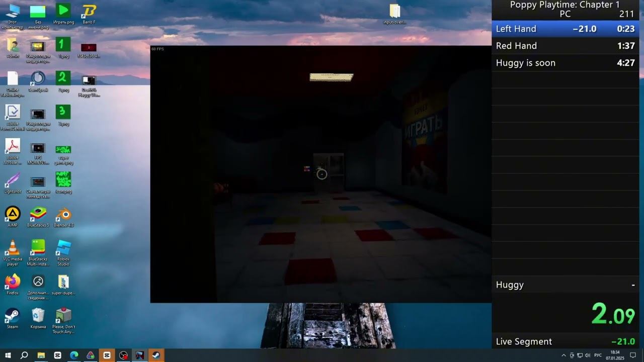Switch to the Steam taskbar icon
644x362 pixels.
pos(156,355)
